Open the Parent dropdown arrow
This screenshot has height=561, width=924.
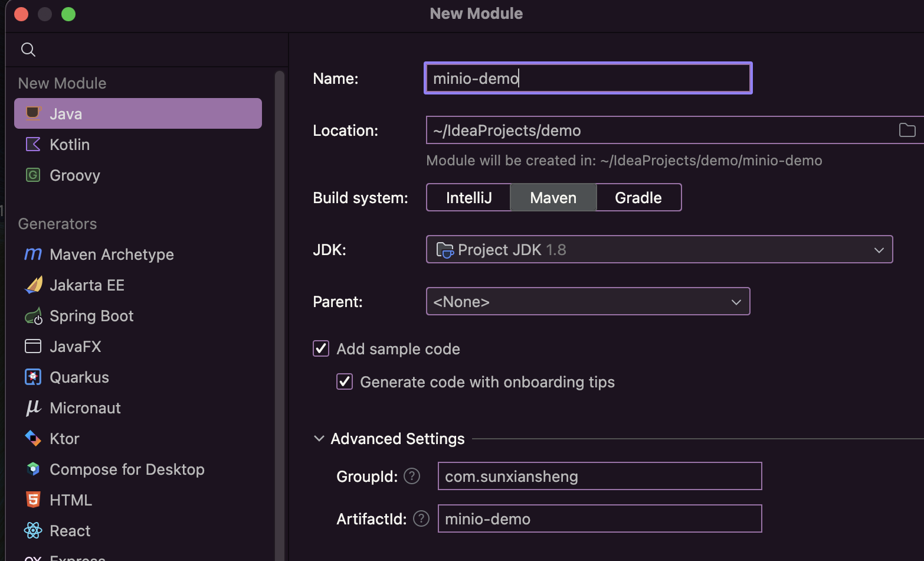pyautogui.click(x=736, y=302)
